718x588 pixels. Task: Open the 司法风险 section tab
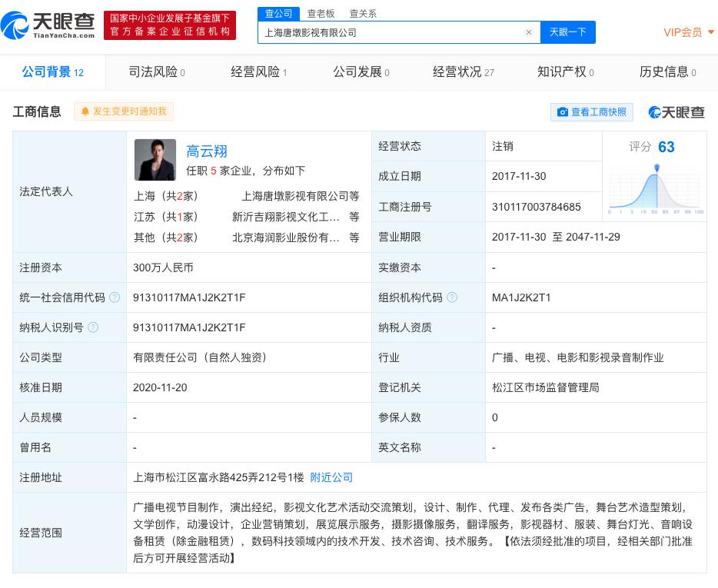coord(153,71)
